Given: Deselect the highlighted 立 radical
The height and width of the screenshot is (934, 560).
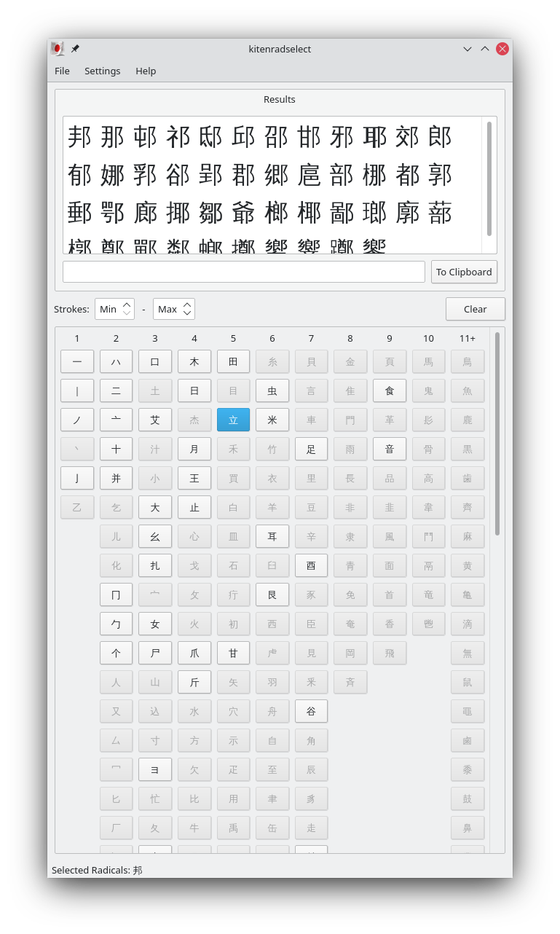Looking at the screenshot, I should pyautogui.click(x=233, y=420).
